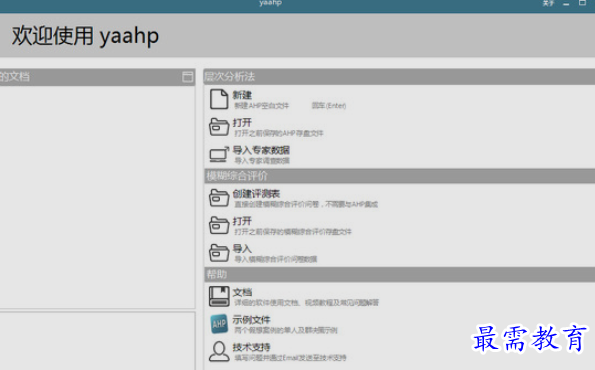Maximize the yaahp window

[x=582, y=3]
